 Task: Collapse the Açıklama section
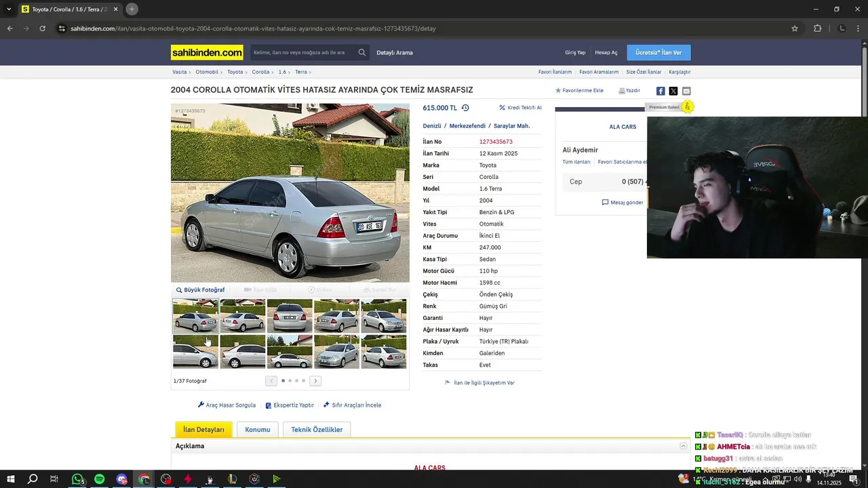click(684, 446)
